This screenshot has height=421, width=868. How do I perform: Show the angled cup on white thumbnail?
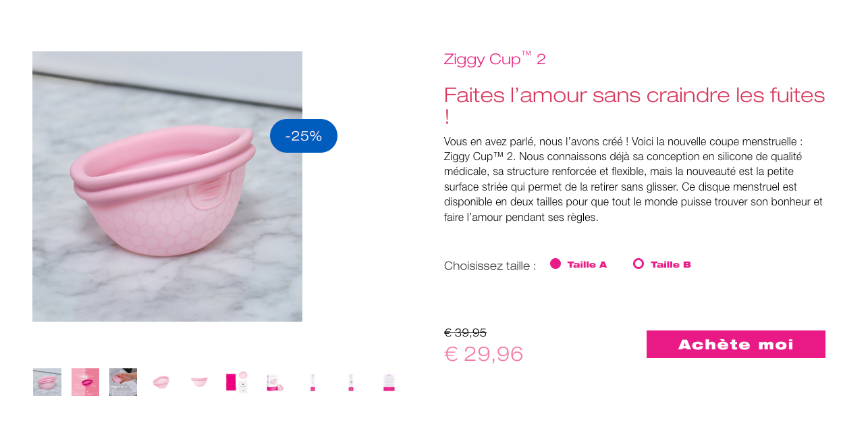[161, 382]
